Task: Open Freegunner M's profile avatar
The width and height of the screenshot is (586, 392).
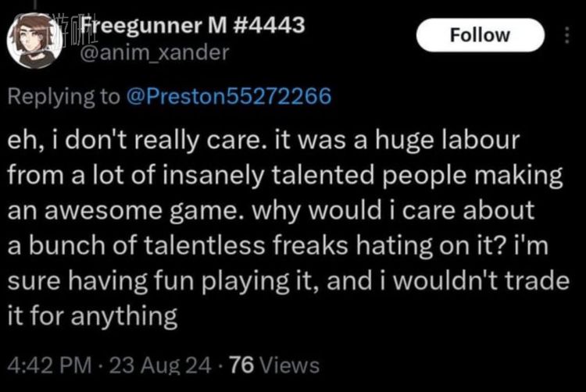Action: pyautogui.click(x=34, y=41)
